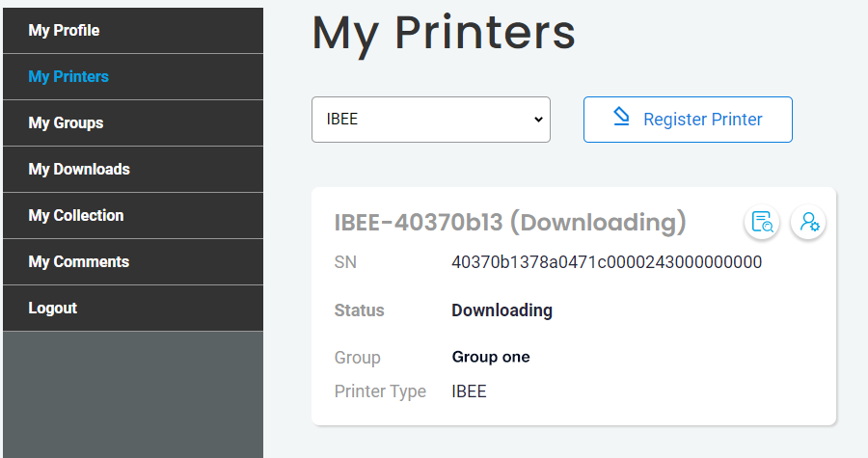The width and height of the screenshot is (868, 458).
Task: Click the printer serial number value
Action: click(x=607, y=262)
